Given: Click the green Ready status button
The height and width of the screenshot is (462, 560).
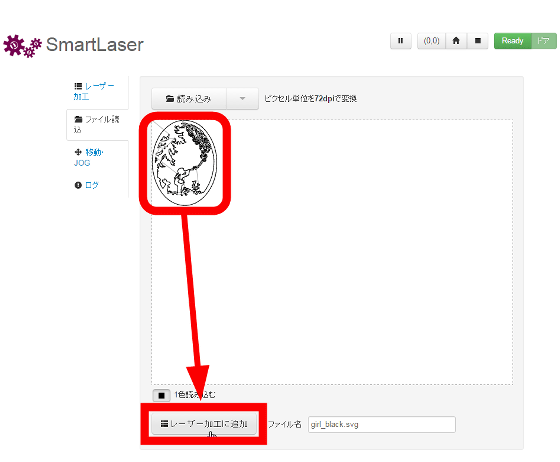Looking at the screenshot, I should pos(512,41).
